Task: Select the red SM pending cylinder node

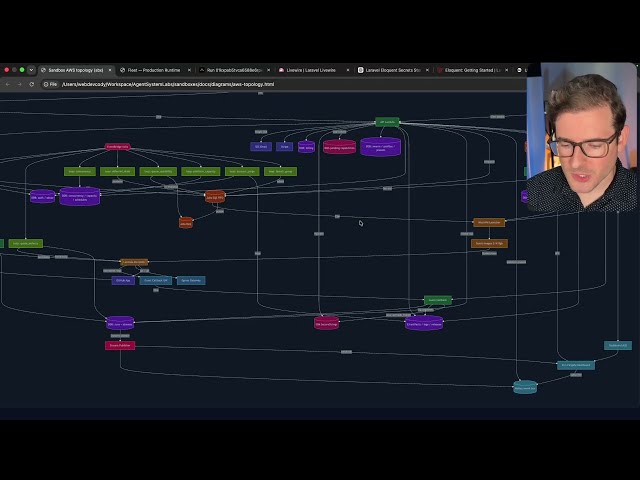Action: click(339, 147)
